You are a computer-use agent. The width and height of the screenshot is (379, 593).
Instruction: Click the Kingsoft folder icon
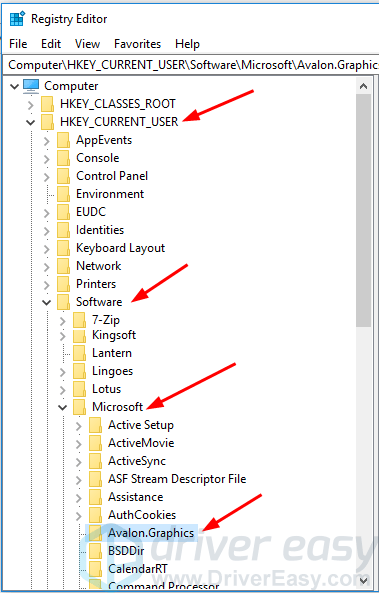pos(79,335)
